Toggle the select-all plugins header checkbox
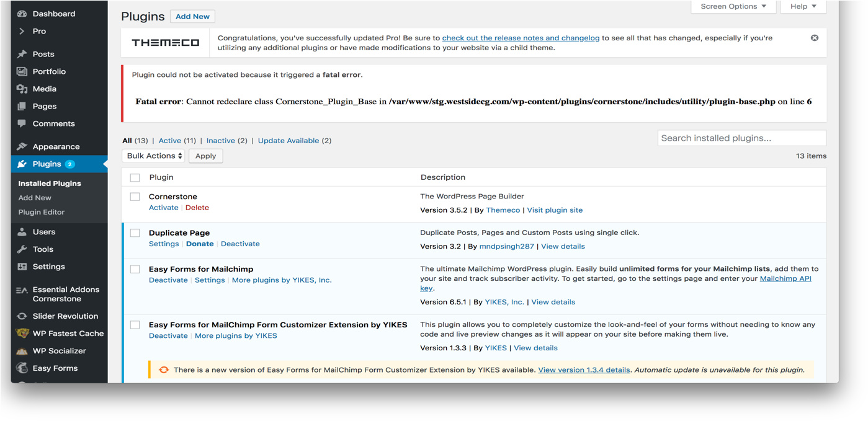Image resolution: width=868 pixels, height=421 pixels. 135,178
